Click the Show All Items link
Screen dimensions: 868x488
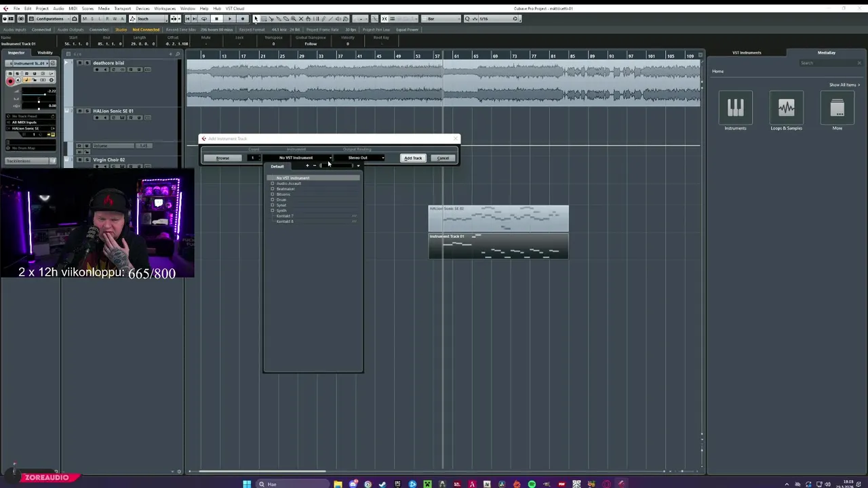844,85
